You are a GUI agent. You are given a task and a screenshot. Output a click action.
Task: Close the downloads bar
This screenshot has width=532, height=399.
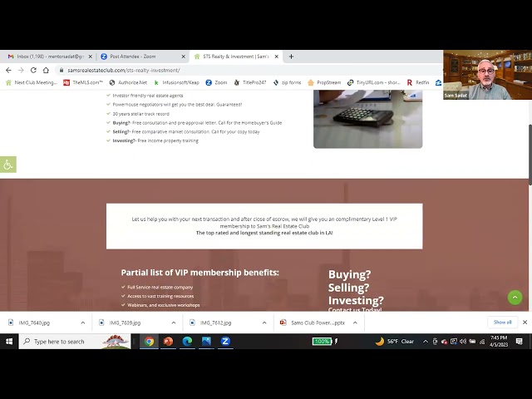[525, 323]
